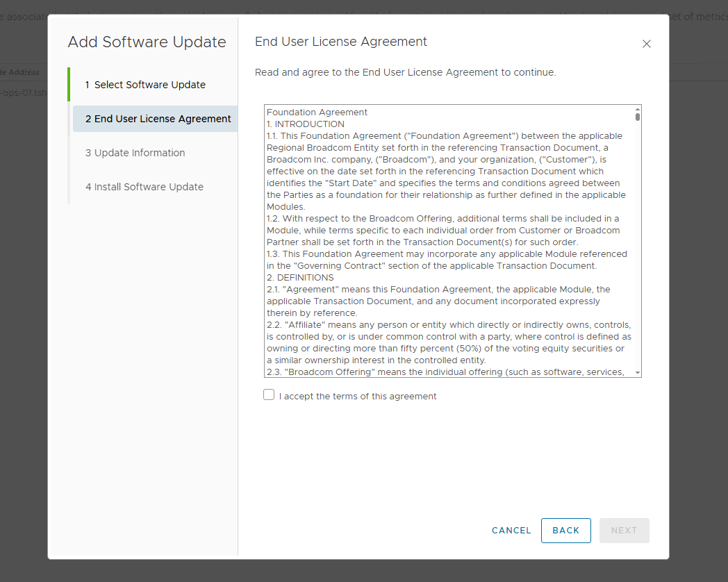Click the "Read and agree" instruction text

click(405, 72)
